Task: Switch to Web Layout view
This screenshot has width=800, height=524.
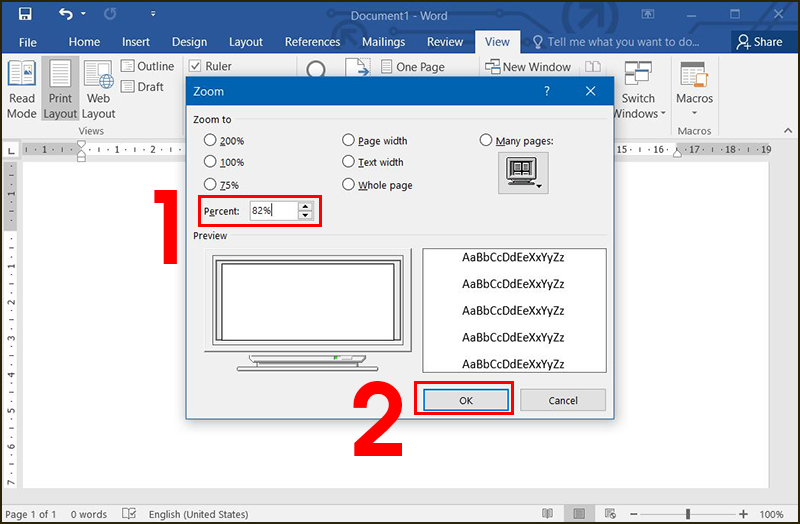Action: (98, 90)
